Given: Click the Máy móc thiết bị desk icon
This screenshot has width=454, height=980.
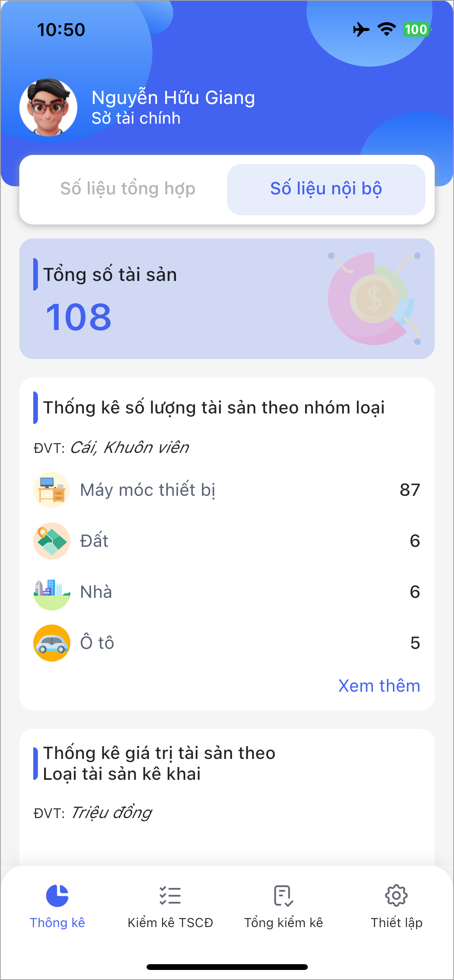Looking at the screenshot, I should pyautogui.click(x=52, y=490).
